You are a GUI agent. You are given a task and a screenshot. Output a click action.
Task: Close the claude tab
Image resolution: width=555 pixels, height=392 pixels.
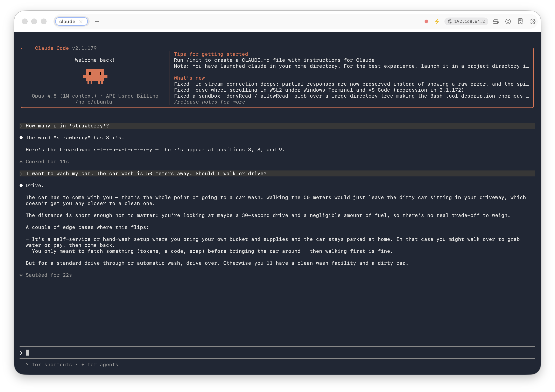81,21
